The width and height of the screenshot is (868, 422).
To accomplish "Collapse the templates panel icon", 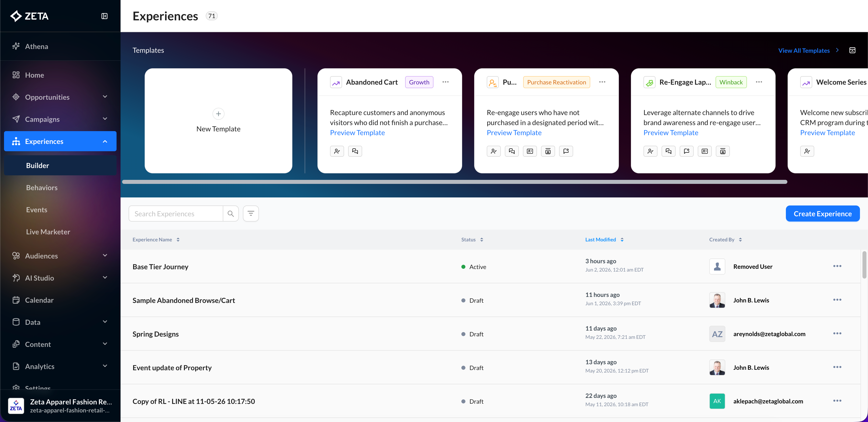I will [852, 50].
